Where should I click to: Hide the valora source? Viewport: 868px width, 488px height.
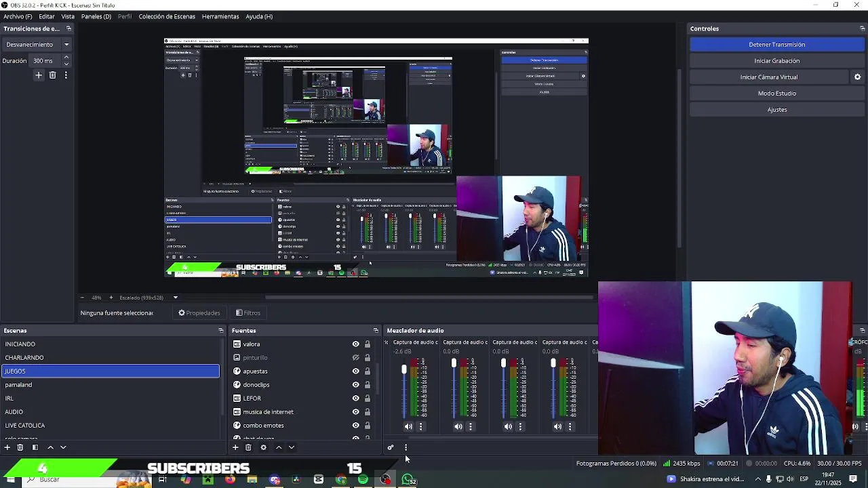355,344
